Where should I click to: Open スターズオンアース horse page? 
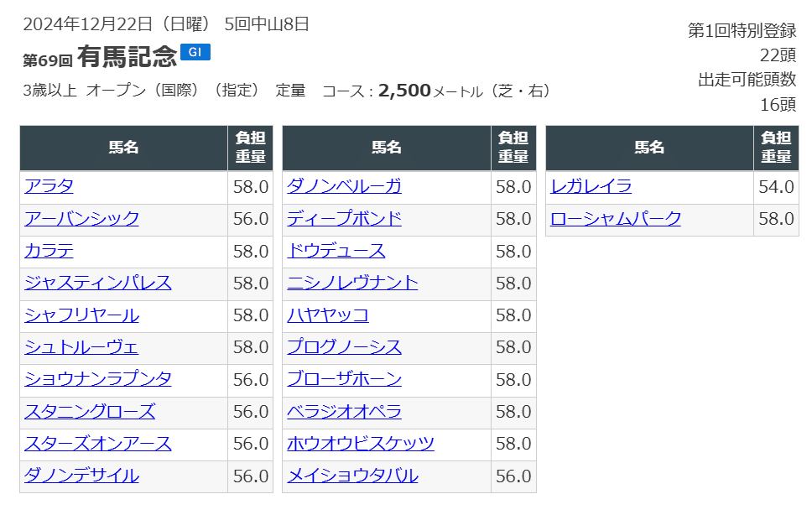pos(98,444)
